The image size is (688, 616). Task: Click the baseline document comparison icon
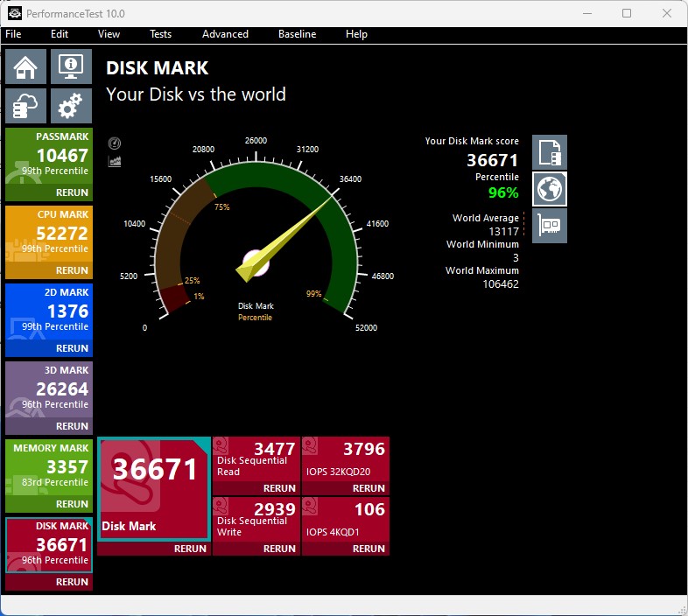pyautogui.click(x=550, y=152)
